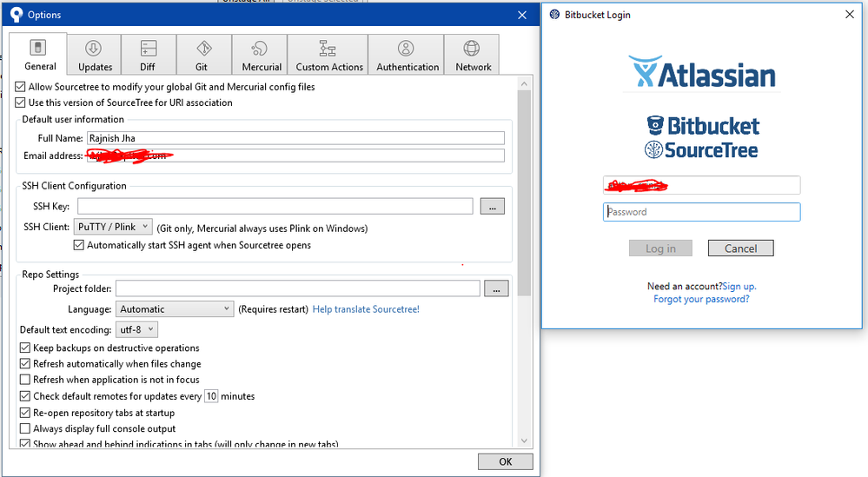Close the Bitbucket Login window
Image resolution: width=868 pixels, height=477 pixels.
click(850, 15)
